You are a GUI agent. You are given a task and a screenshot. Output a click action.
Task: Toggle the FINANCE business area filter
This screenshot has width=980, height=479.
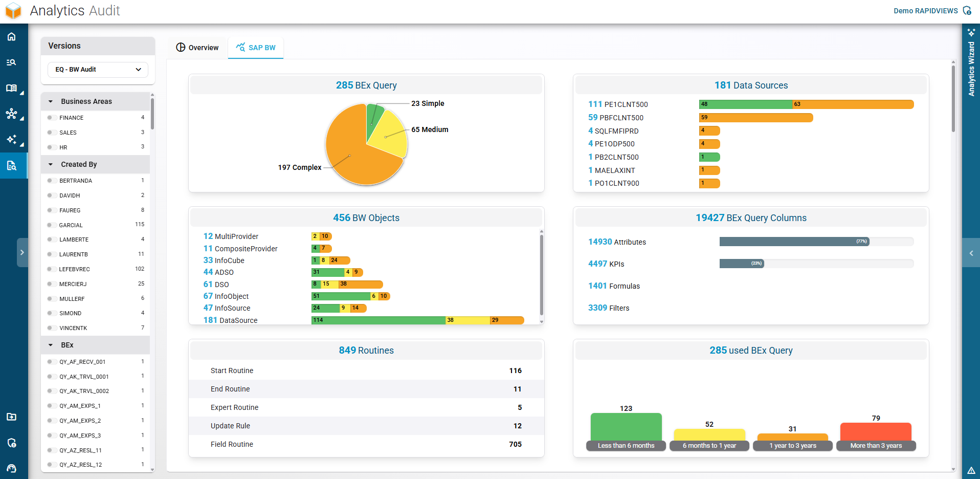click(x=50, y=118)
